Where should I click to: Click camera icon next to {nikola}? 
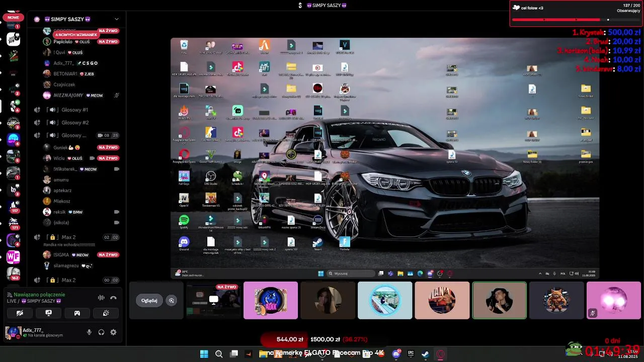point(117,222)
